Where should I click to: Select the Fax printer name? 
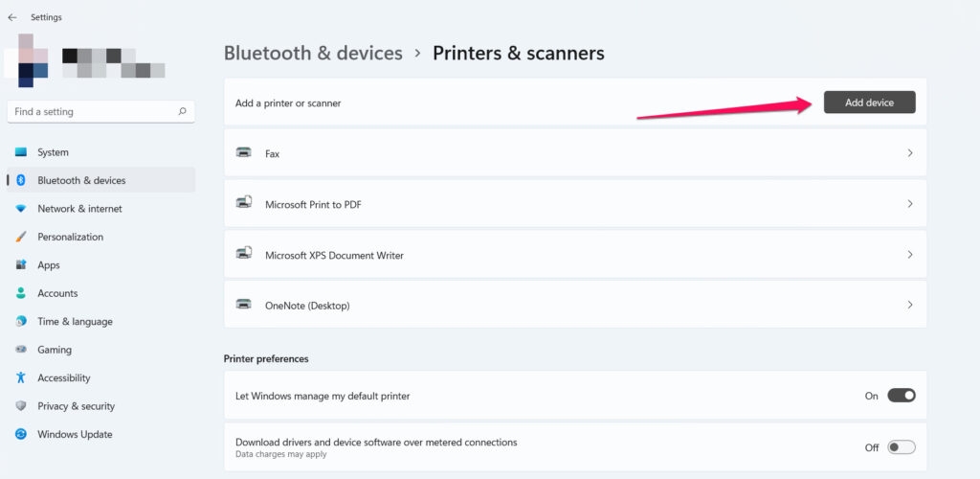(272, 154)
